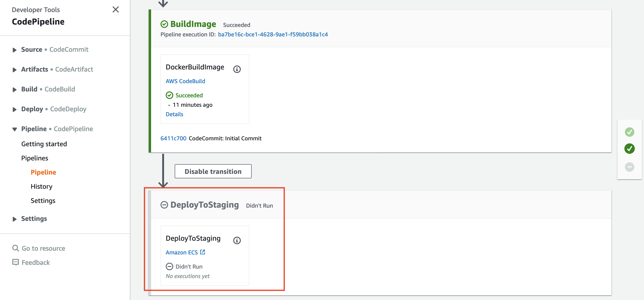Jump to DeployToStaging grey minus indicator

point(629,167)
